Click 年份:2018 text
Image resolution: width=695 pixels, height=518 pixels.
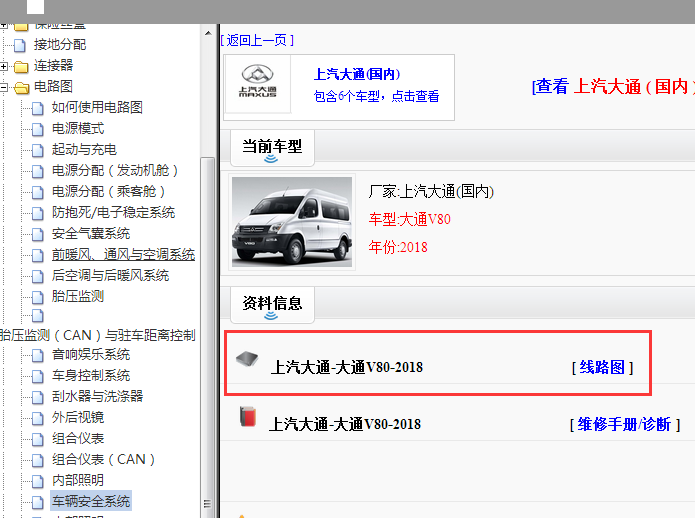pos(398,247)
